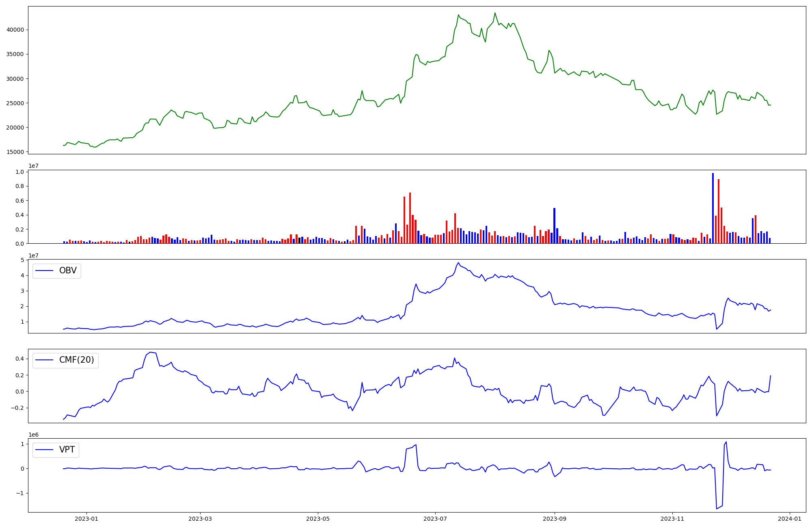
Task: Click the 1e7 exponent label above volume chart
Action: pyautogui.click(x=33, y=166)
